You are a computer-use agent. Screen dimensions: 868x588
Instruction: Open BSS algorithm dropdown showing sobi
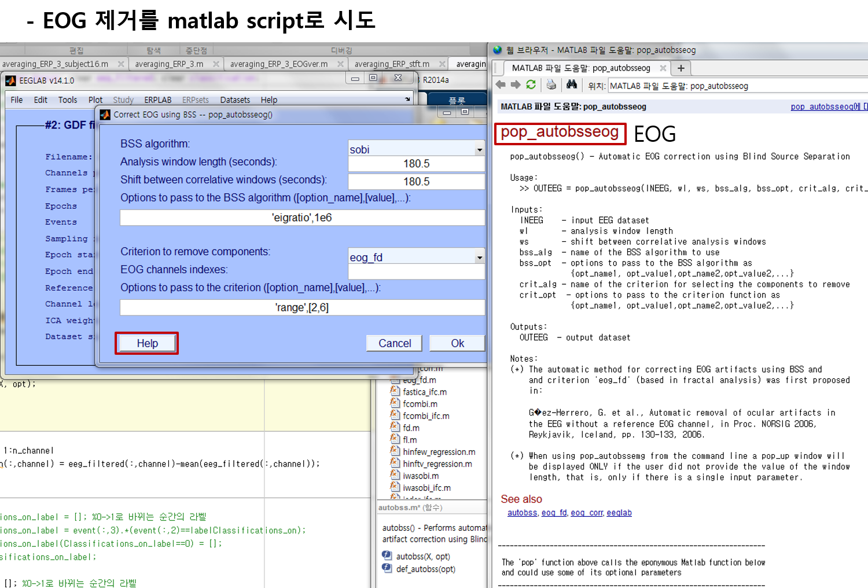[479, 149]
